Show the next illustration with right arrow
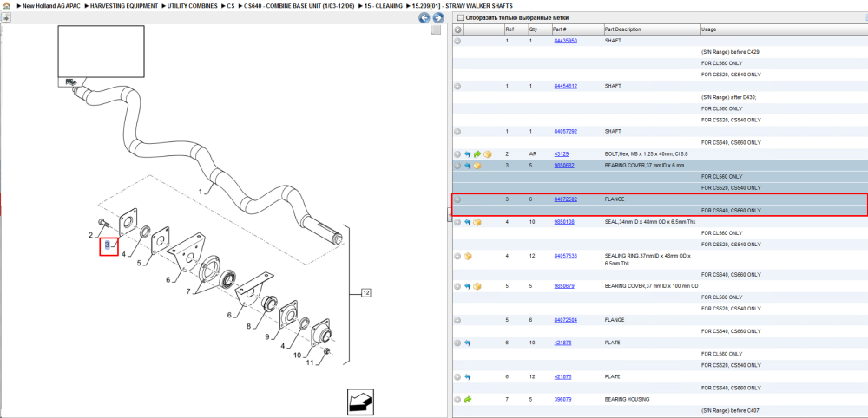The image size is (868, 418). [437, 17]
